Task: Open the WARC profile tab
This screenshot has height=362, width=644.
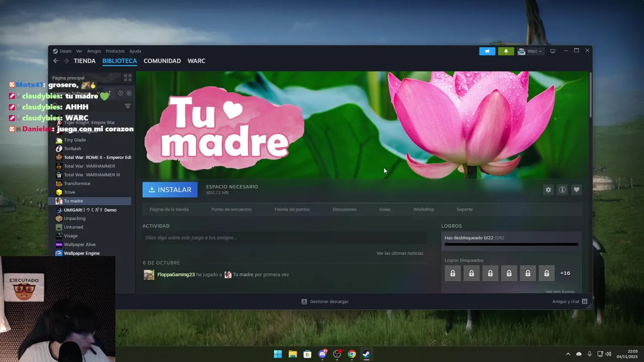Action: pos(196,61)
